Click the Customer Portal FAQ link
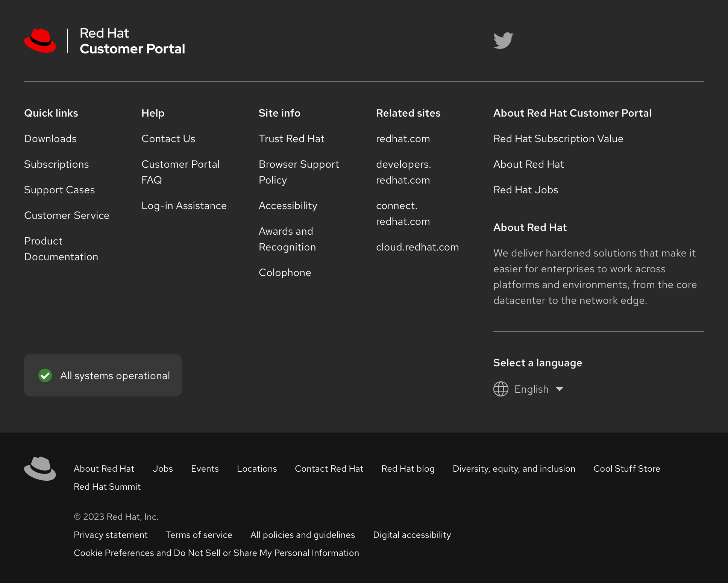 pos(180,172)
